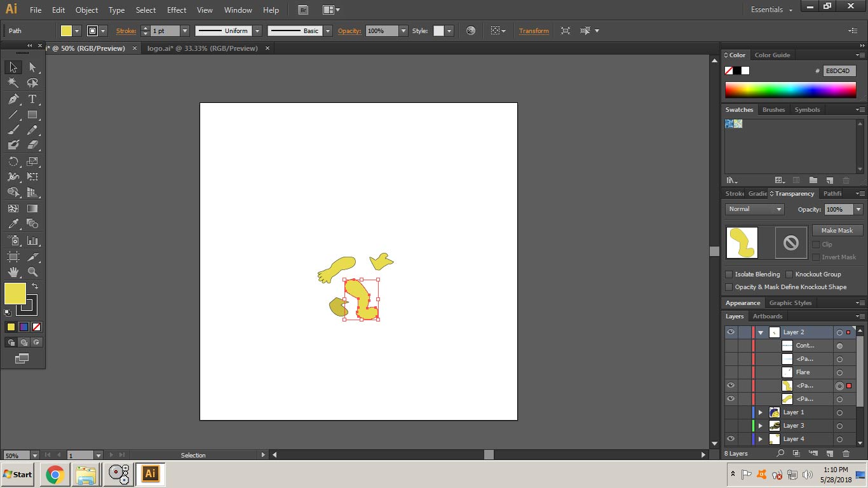Hide Layer 2 with its eye icon
Image resolution: width=868 pixels, height=488 pixels.
[x=731, y=332]
